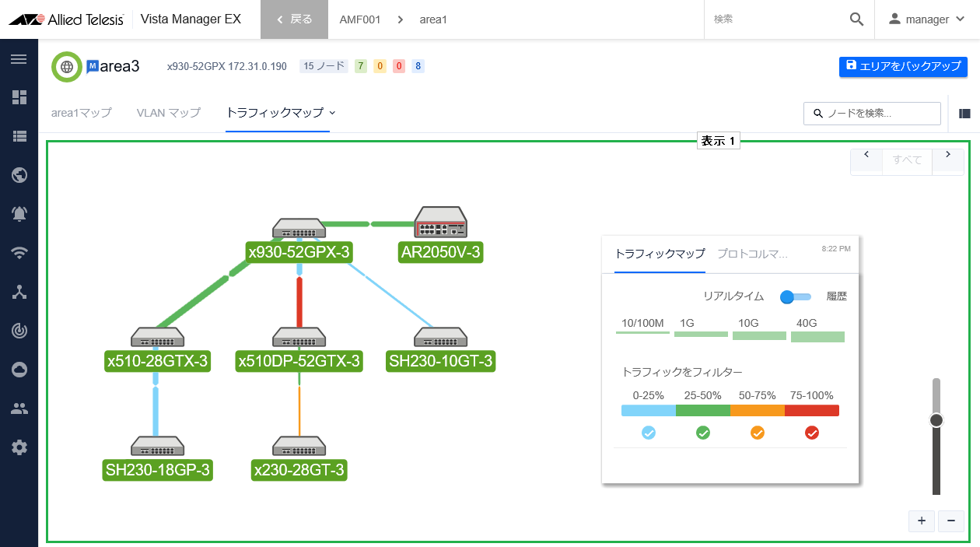Image resolution: width=980 pixels, height=547 pixels.
Task: Select the トラフィックマップ panel tab
Action: [x=660, y=254]
